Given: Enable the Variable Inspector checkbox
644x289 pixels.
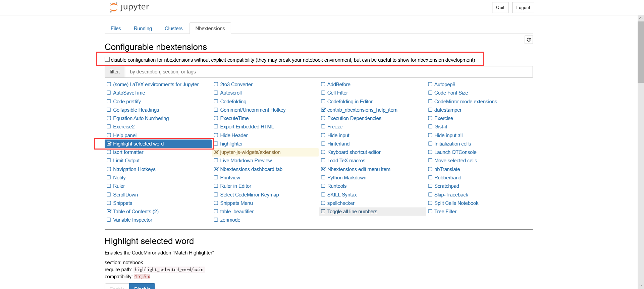Looking at the screenshot, I should click(109, 220).
